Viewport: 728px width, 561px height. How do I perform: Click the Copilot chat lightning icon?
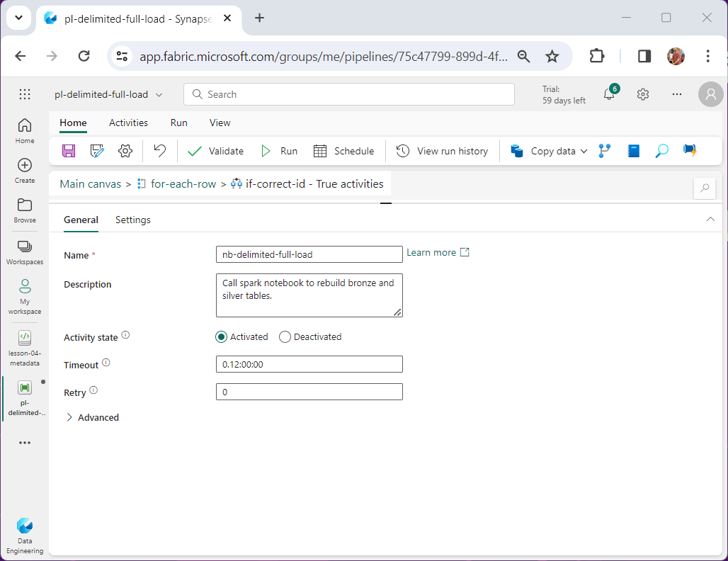(690, 150)
